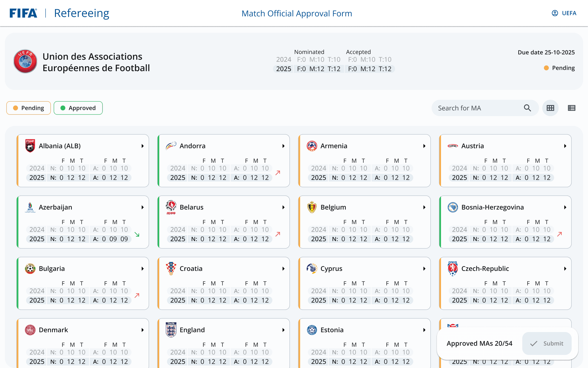Click the Cyprus CFA logo
The height and width of the screenshot is (368, 588).
pyautogui.click(x=312, y=269)
